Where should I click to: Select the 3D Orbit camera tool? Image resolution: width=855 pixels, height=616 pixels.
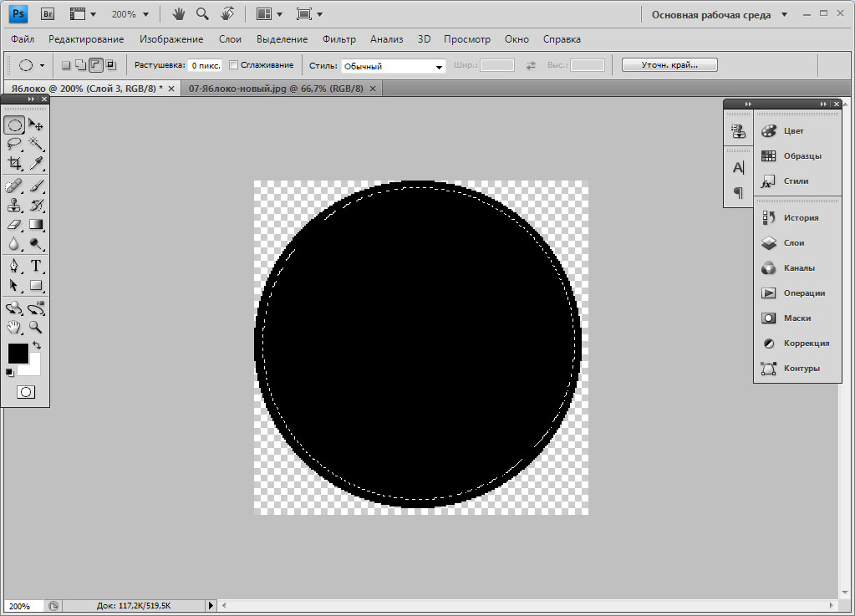pyautogui.click(x=36, y=308)
